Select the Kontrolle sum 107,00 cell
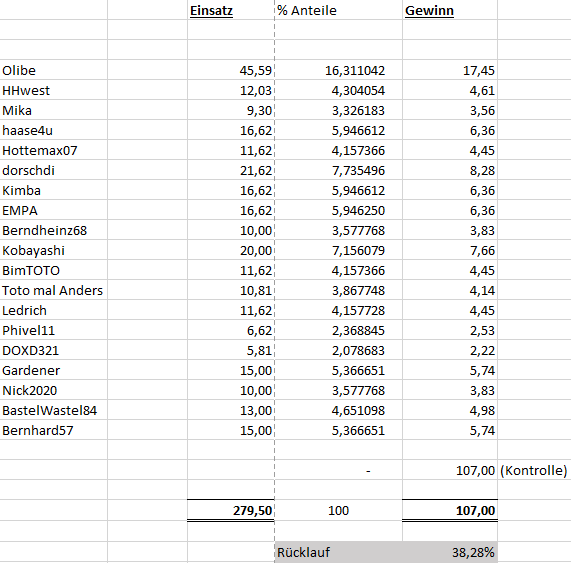Viewport: 571px width, 563px height. (x=450, y=470)
